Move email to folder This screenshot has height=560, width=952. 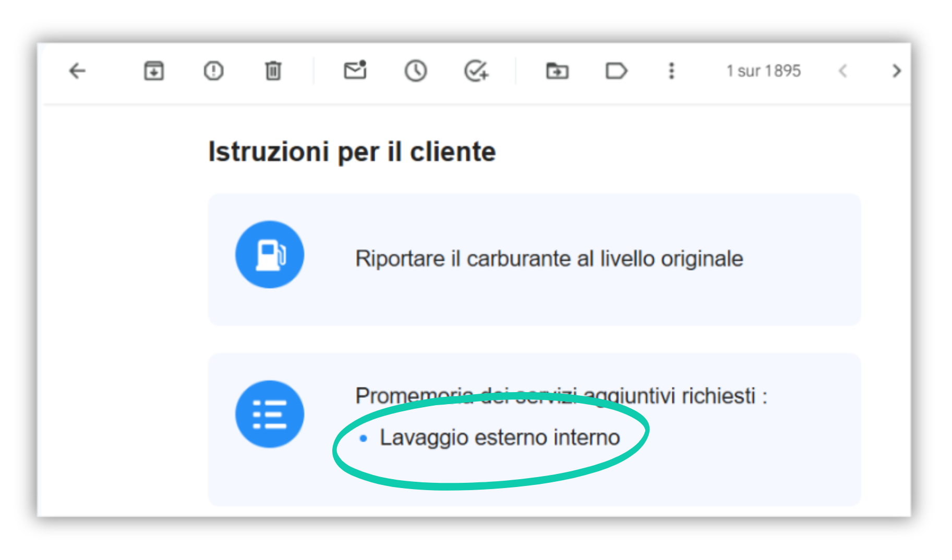tap(557, 71)
